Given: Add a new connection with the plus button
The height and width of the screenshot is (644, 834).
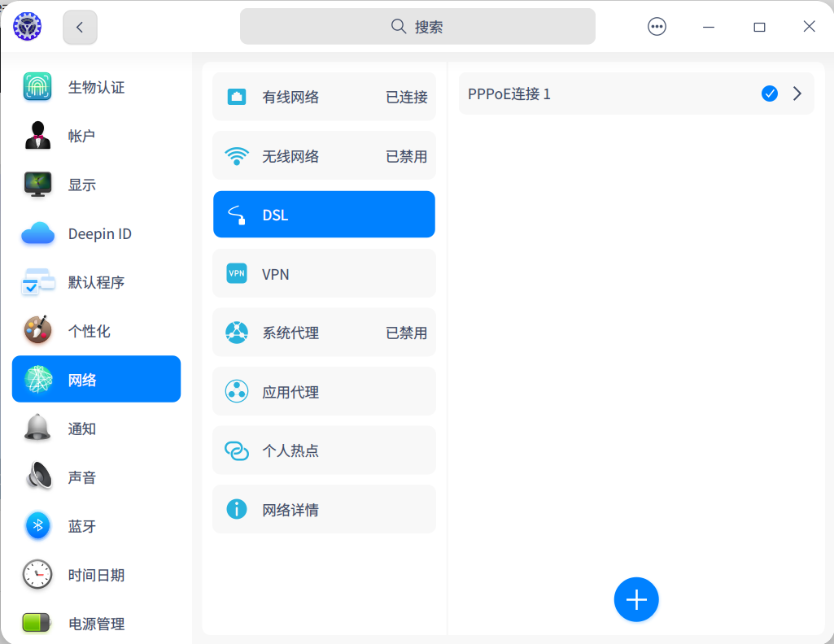Looking at the screenshot, I should (636, 599).
